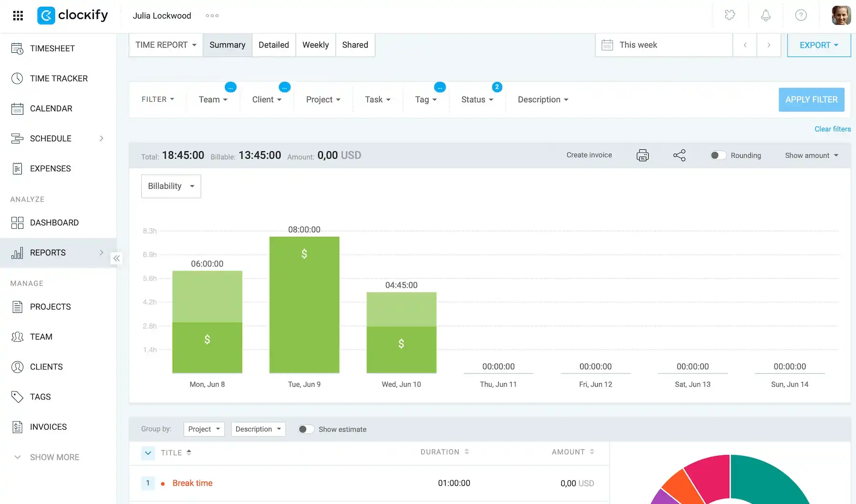Open the help question mark icon
Image resolution: width=856 pixels, height=504 pixels.
(x=801, y=16)
